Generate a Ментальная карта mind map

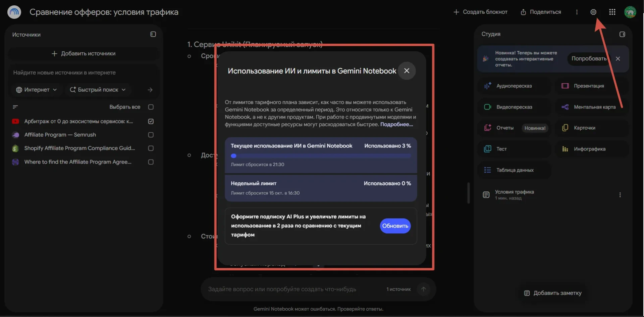click(x=592, y=107)
